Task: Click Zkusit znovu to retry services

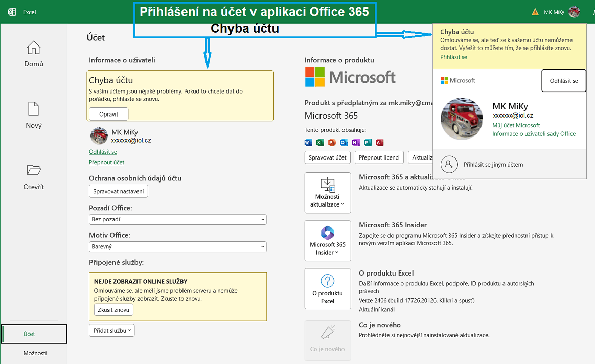Action: pyautogui.click(x=113, y=310)
